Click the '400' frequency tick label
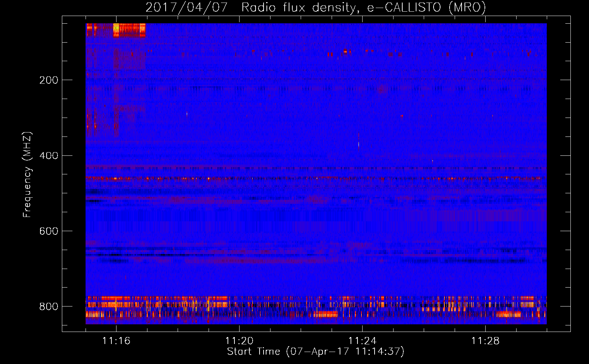The image size is (589, 364). coord(49,156)
